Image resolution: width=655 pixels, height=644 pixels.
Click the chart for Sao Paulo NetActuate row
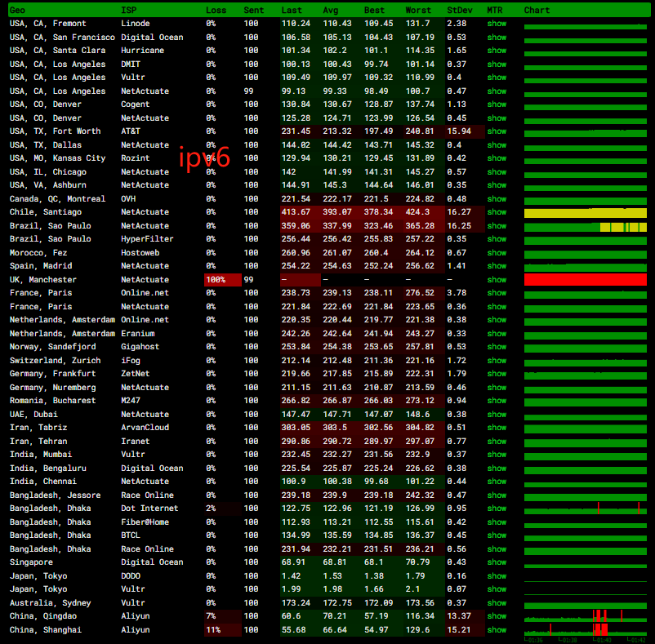click(x=586, y=227)
